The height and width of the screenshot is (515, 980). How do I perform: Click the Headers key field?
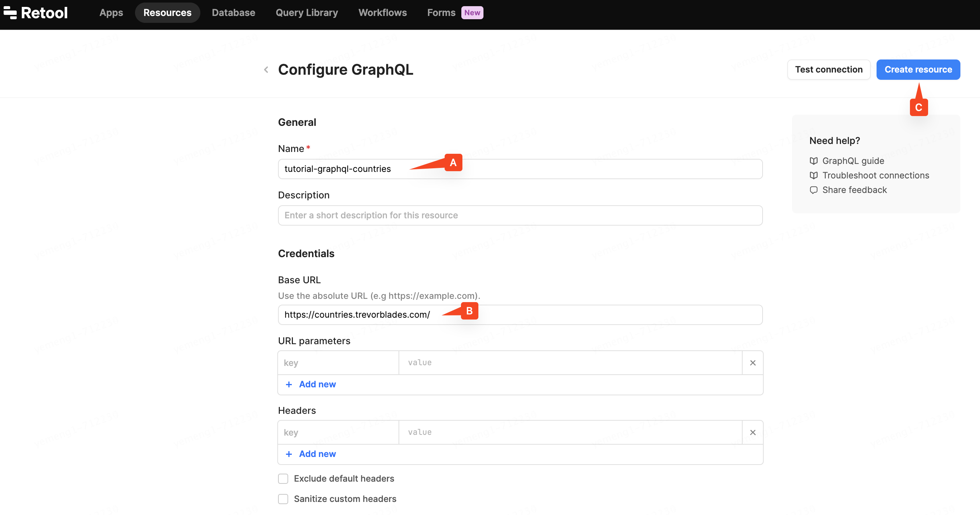pos(338,432)
